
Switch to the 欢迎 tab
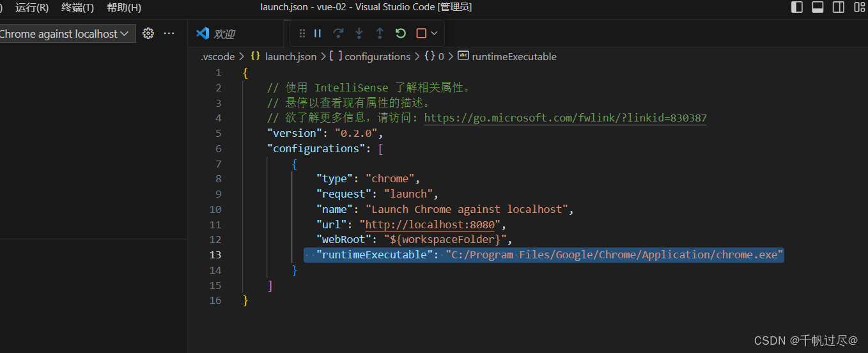(224, 34)
